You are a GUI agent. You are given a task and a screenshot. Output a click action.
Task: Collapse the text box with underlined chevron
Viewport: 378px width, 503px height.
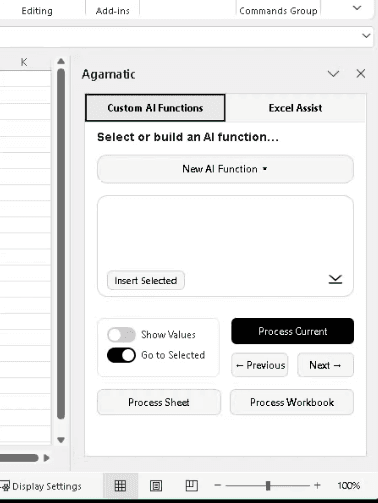[x=335, y=279]
